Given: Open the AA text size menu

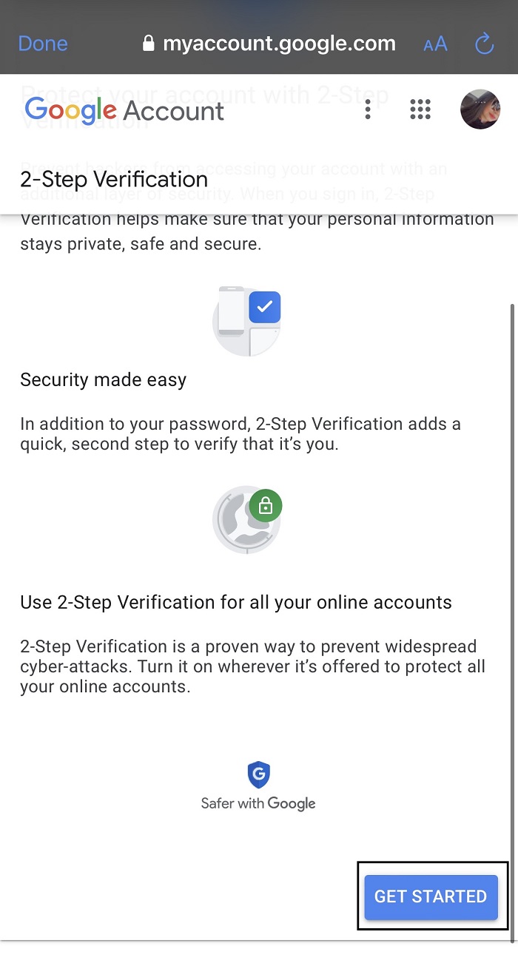Looking at the screenshot, I should pyautogui.click(x=435, y=44).
